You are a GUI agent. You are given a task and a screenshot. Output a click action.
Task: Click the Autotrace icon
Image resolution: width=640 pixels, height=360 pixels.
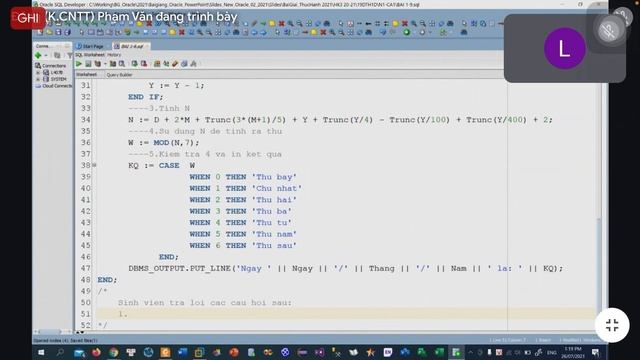pyautogui.click(x=113, y=64)
